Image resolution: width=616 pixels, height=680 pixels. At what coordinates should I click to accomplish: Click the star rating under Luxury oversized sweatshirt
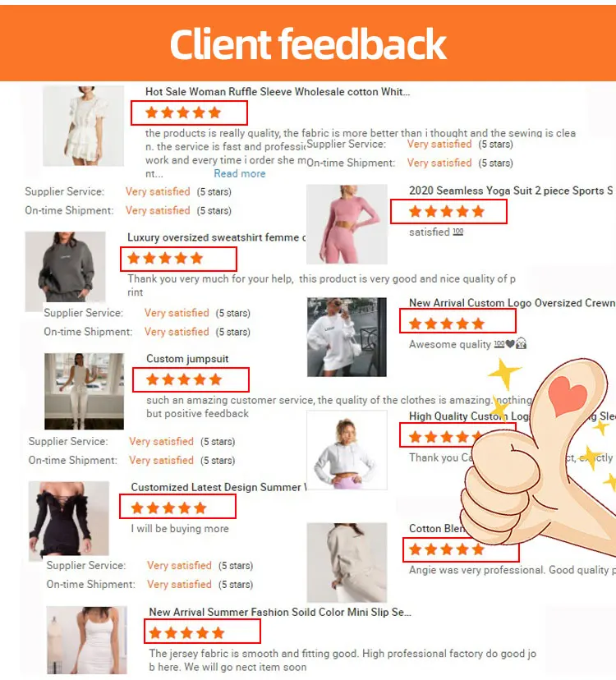165,259
